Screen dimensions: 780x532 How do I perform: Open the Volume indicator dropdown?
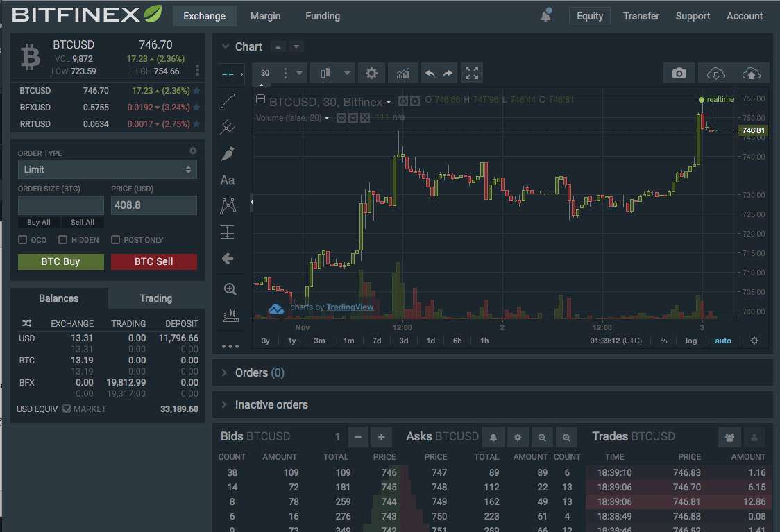coord(327,118)
